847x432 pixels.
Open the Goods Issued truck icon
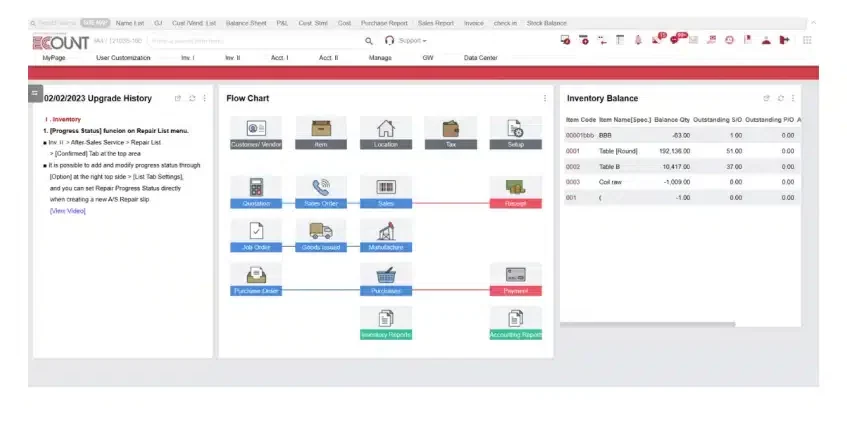321,235
